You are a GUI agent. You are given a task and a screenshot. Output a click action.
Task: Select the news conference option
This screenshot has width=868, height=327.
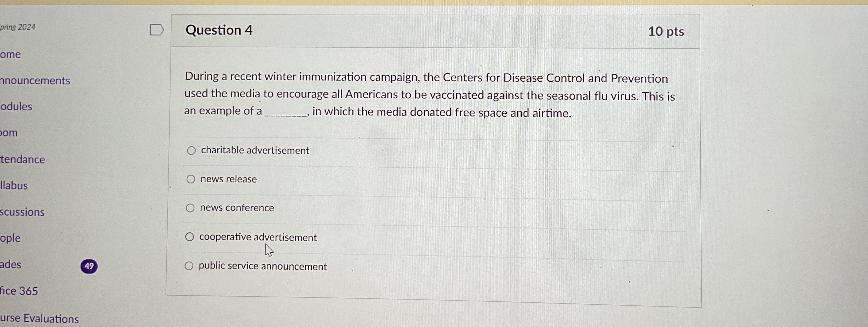[191, 208]
